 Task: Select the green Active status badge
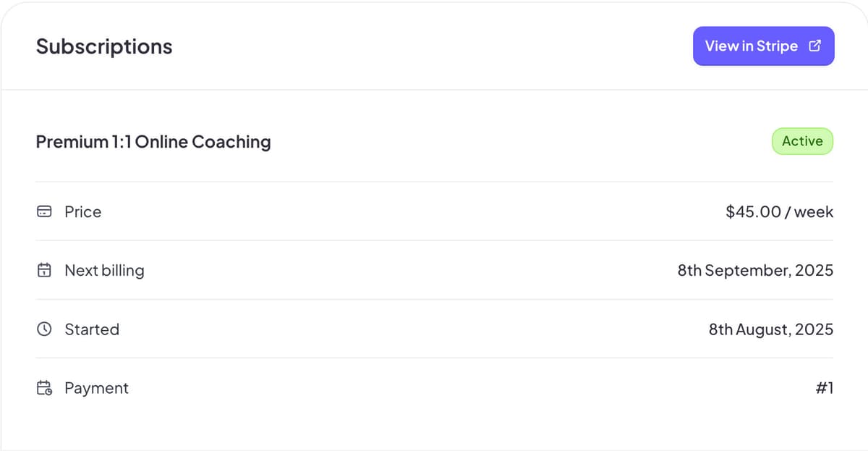[x=802, y=141]
